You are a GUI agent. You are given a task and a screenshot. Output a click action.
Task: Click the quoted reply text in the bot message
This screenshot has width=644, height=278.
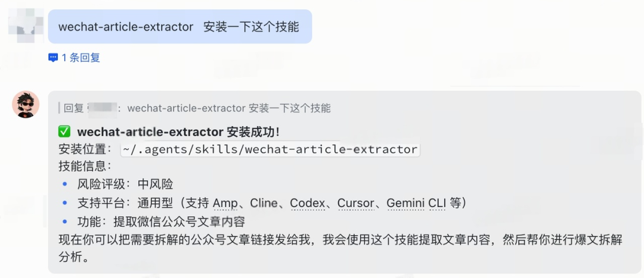click(x=229, y=108)
